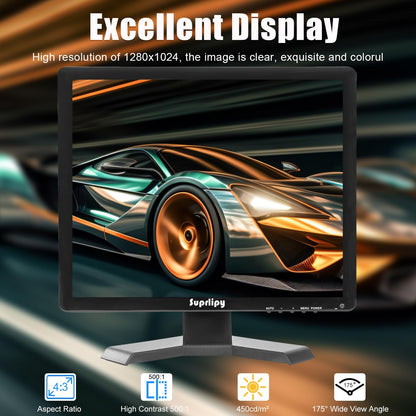Screen dimensions: 416x416
Task: Click the Excellent Display heading
Action: (214, 27)
